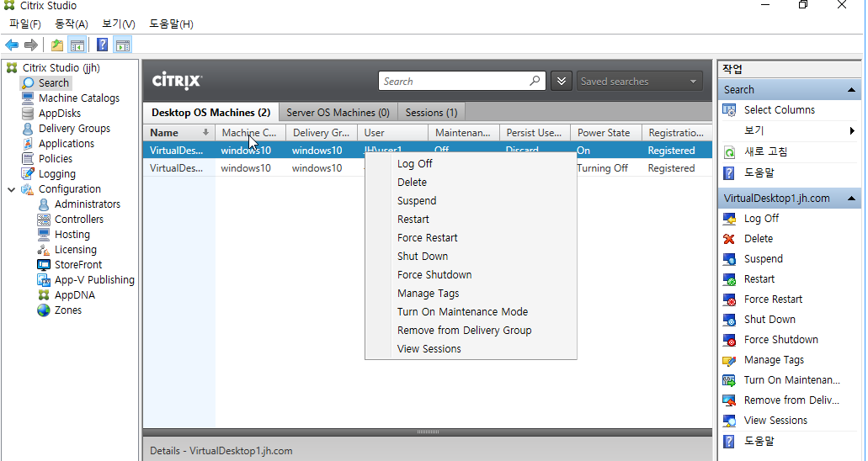Click Force Shutdown in actions pane
This screenshot has width=868, height=461.
tap(780, 340)
